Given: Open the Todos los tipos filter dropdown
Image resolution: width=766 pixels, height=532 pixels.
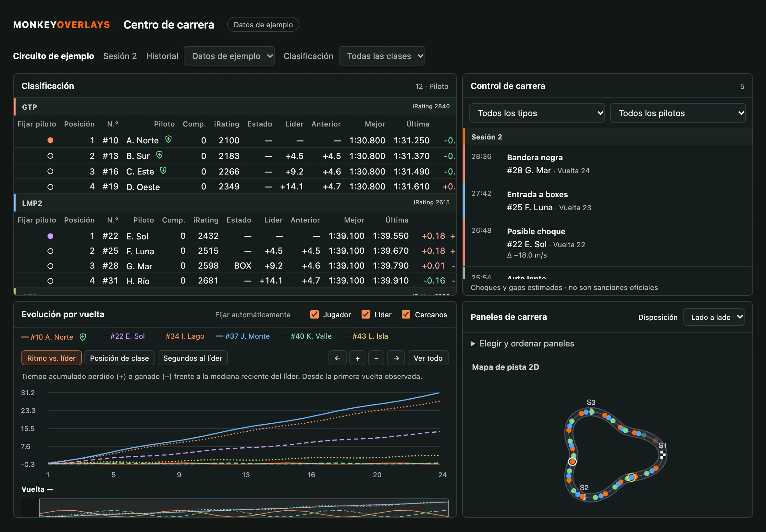Looking at the screenshot, I should pos(537,113).
